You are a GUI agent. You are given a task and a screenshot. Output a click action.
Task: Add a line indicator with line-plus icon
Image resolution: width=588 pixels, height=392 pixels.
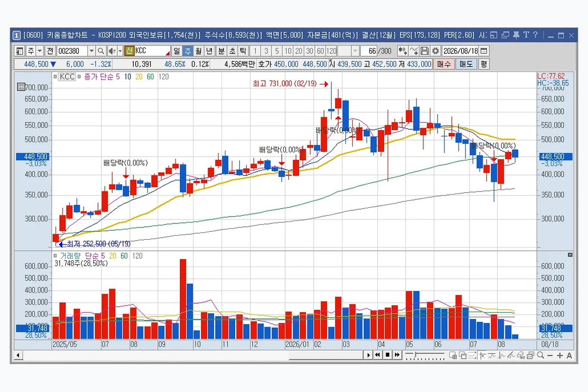(x=414, y=51)
